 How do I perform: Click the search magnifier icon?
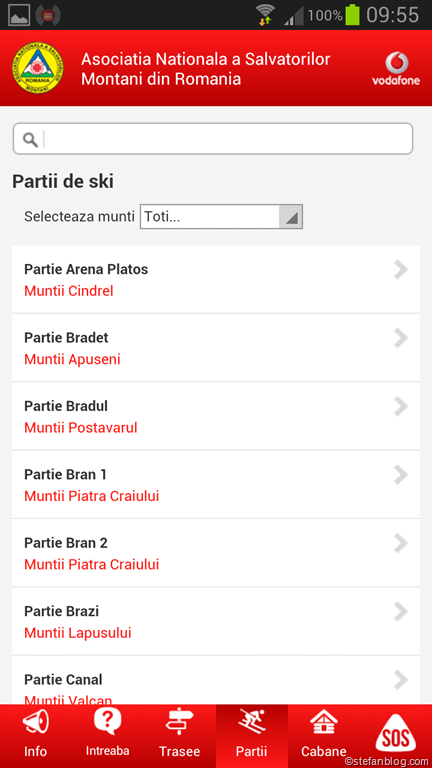(x=30, y=140)
